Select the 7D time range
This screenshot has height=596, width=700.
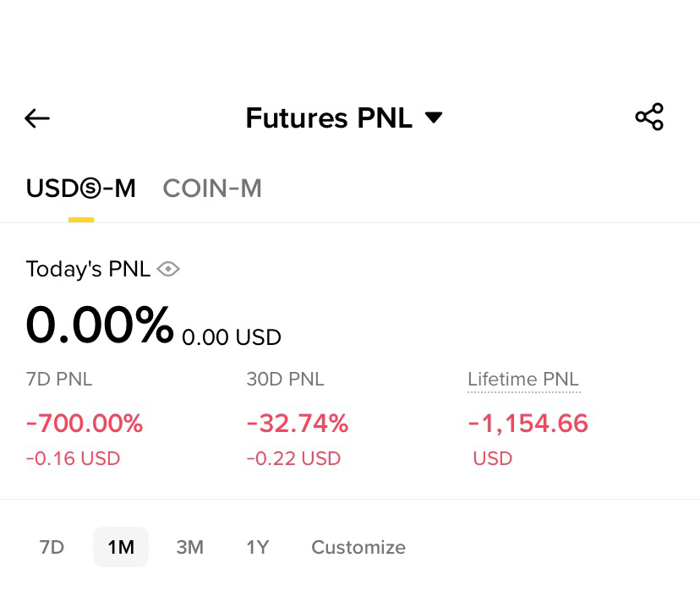[x=52, y=547]
